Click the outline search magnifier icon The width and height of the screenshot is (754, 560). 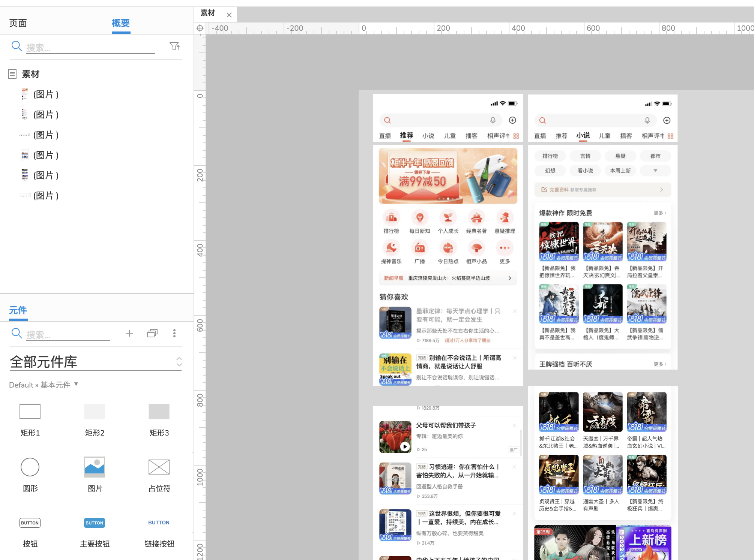(17, 46)
